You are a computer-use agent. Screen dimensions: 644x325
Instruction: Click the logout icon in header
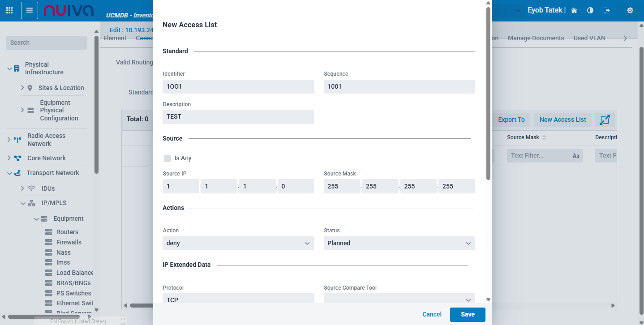(607, 10)
